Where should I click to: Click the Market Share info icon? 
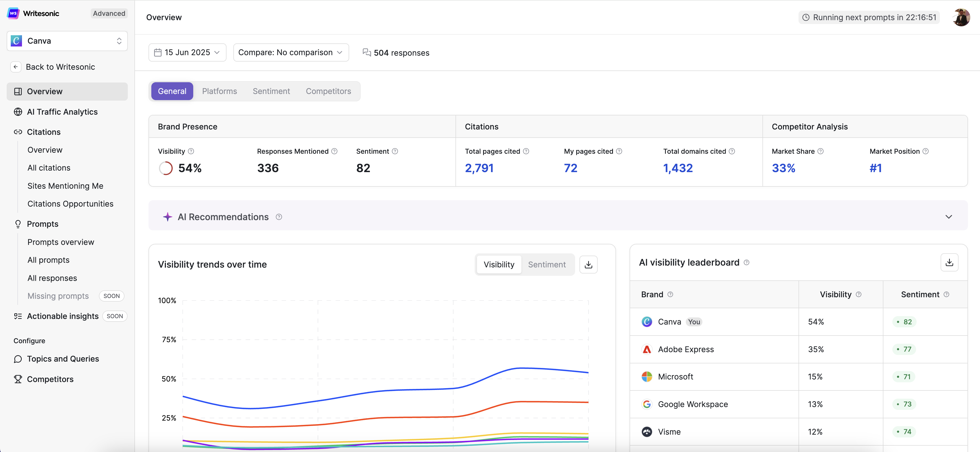pos(821,151)
